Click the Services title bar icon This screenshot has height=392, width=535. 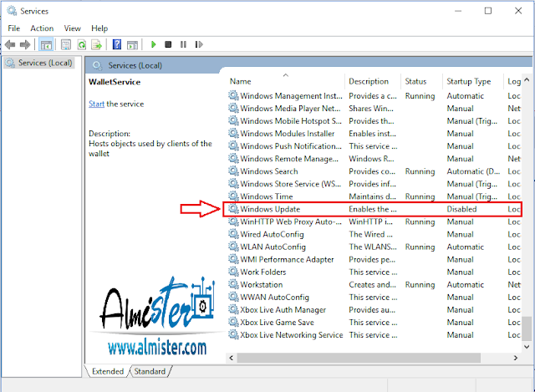pos(12,11)
